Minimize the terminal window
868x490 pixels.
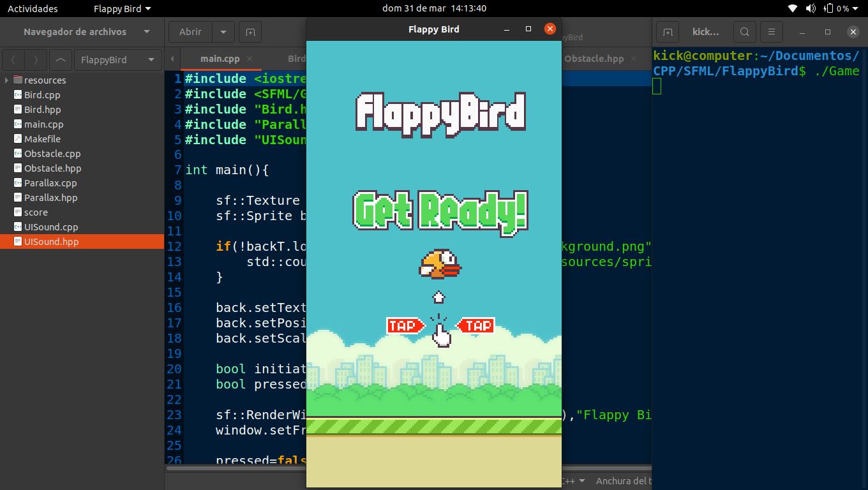(802, 32)
